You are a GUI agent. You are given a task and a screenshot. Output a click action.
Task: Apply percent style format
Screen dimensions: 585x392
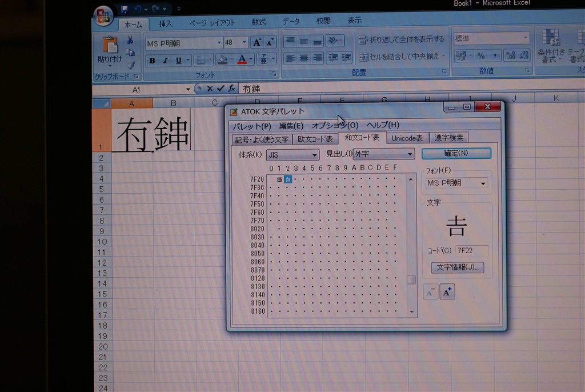[481, 56]
